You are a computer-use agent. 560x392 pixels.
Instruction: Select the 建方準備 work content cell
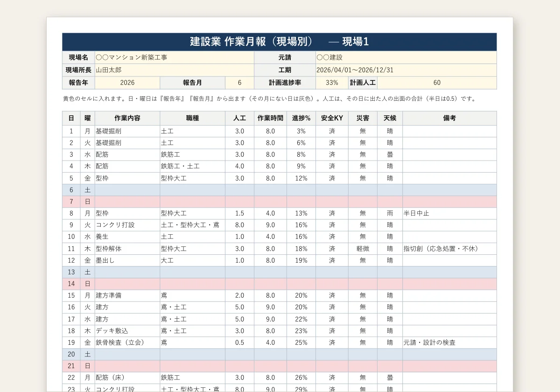pos(127,295)
